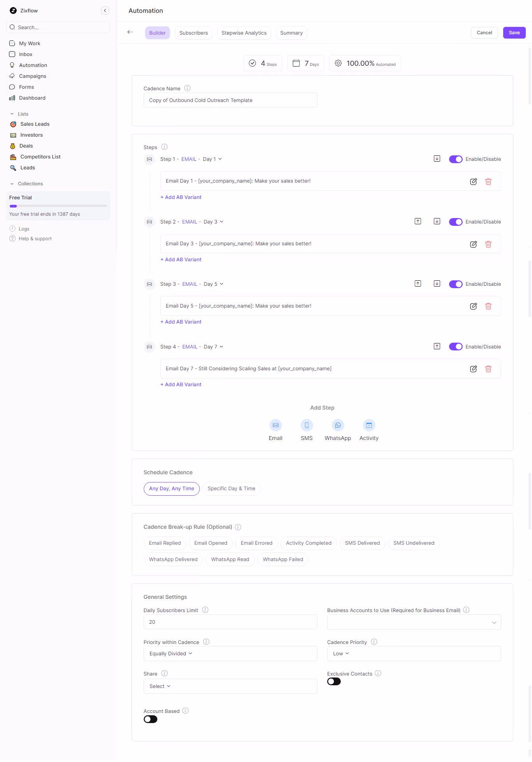This screenshot has height=762, width=532.
Task: Move Step 3 up with arrow icon
Action: tap(417, 283)
